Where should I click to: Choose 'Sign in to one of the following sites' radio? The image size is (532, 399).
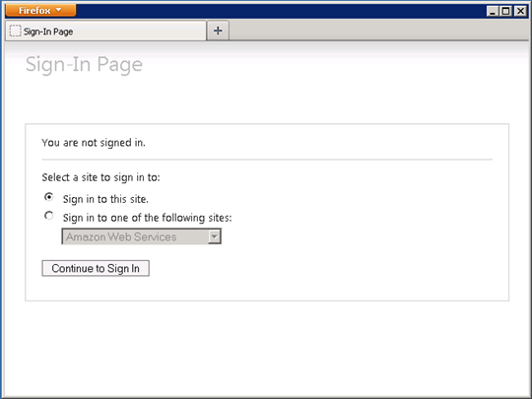[x=49, y=216]
